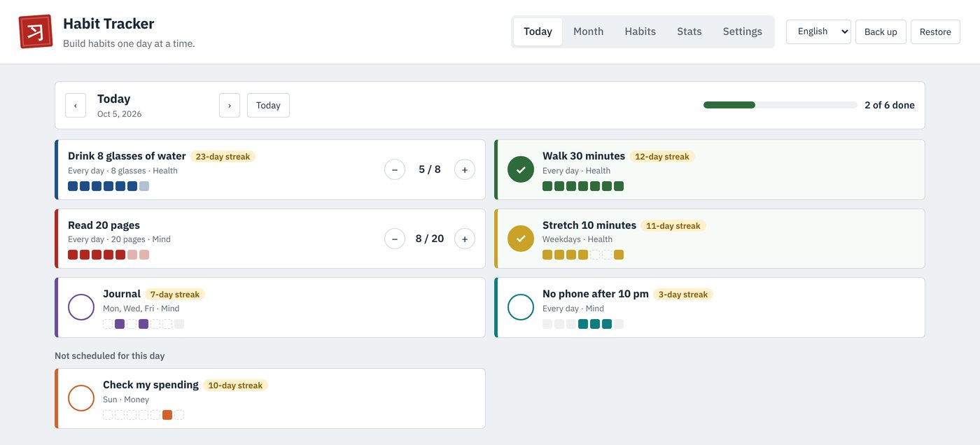
Task: Click the 7-day streak badge
Action: click(175, 295)
